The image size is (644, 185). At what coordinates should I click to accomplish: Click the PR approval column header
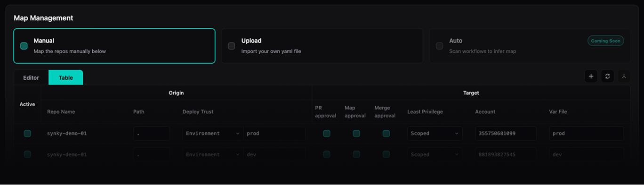click(325, 112)
